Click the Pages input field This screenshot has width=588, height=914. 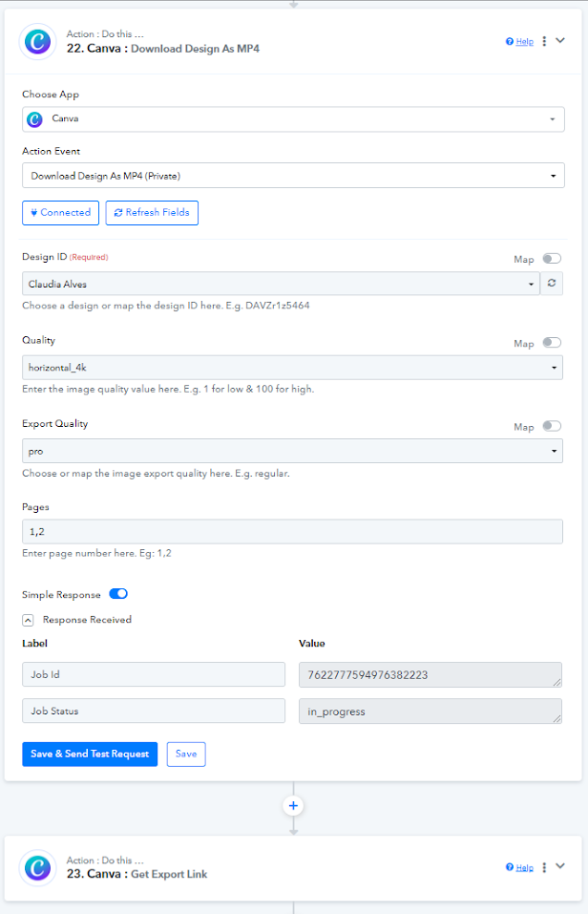tap(292, 532)
